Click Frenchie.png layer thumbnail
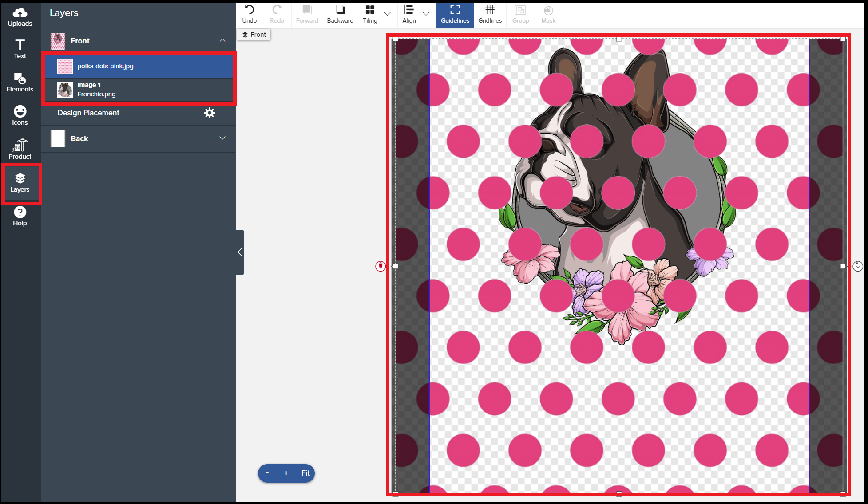Screen dimensions: 868x504 pyautogui.click(x=65, y=90)
